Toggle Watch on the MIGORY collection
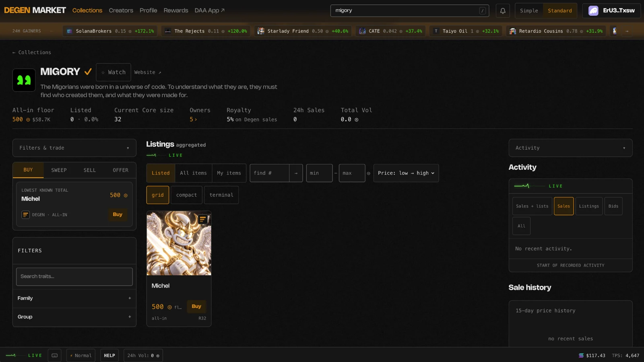644x362 pixels. (x=114, y=72)
